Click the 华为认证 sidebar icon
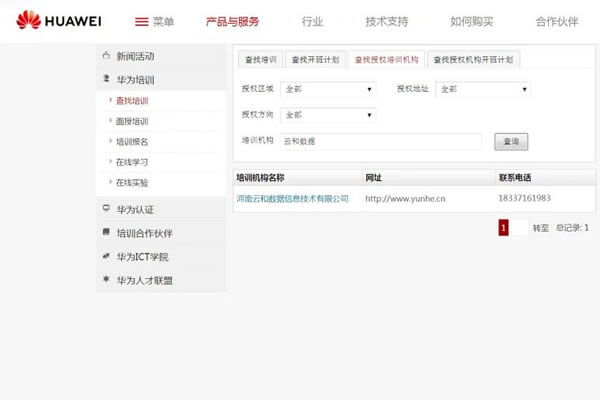Viewport: 600px width, 400px height. (106, 208)
